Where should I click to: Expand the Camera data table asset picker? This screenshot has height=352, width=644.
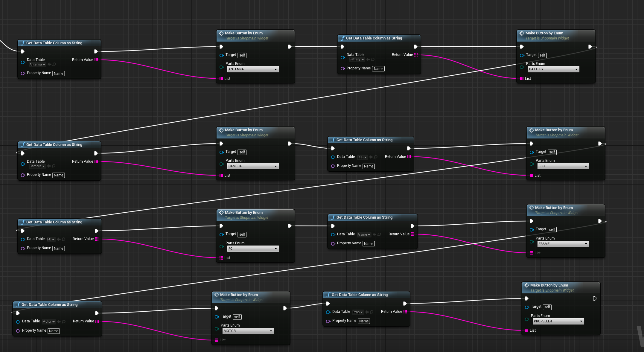pos(37,166)
